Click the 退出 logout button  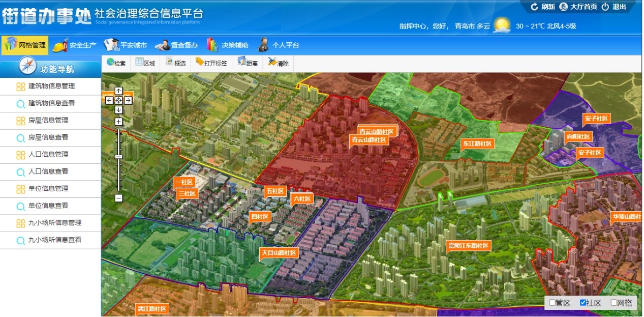coord(614,7)
